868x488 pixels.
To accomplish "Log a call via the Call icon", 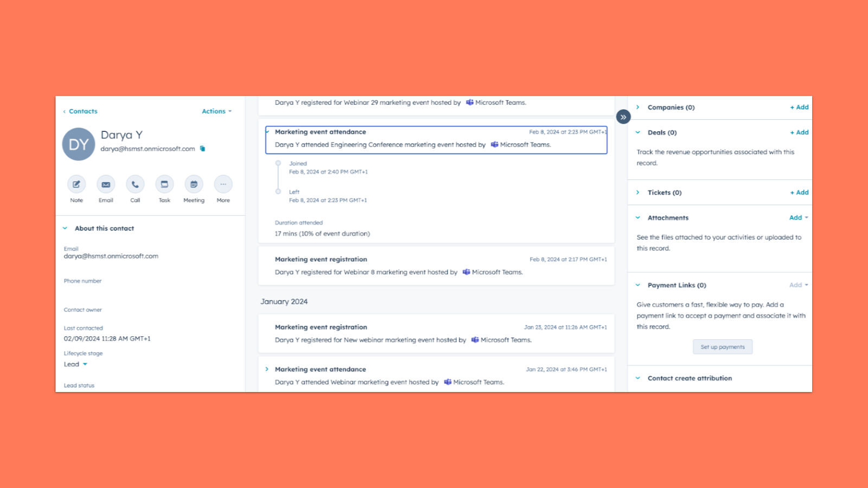I will (135, 184).
